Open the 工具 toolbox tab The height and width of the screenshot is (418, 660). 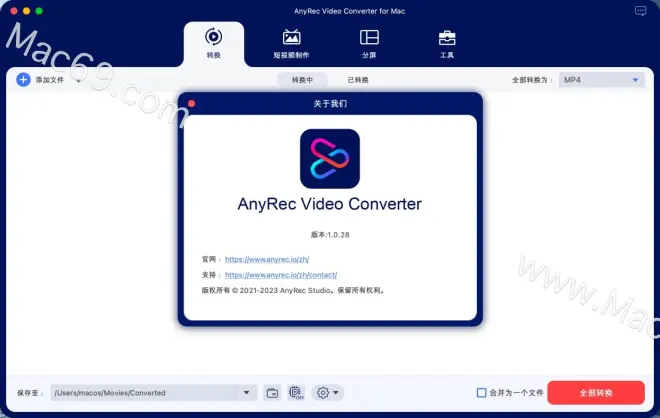tap(447, 43)
